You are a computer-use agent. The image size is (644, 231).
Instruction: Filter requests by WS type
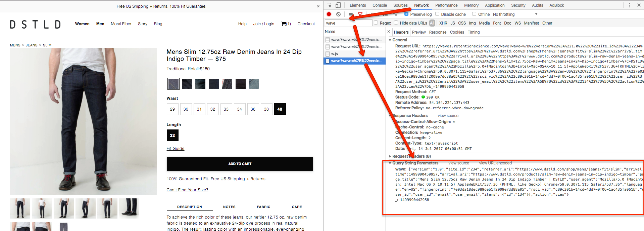[x=518, y=23]
